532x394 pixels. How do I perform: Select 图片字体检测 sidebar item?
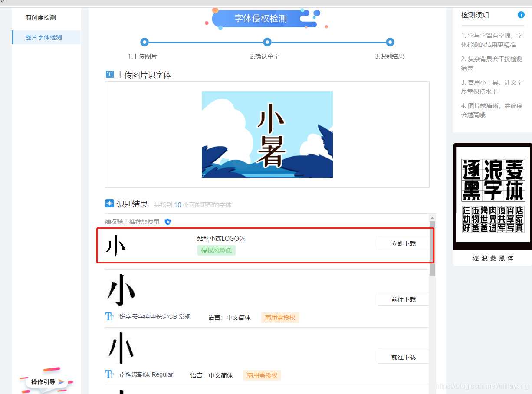click(x=46, y=37)
